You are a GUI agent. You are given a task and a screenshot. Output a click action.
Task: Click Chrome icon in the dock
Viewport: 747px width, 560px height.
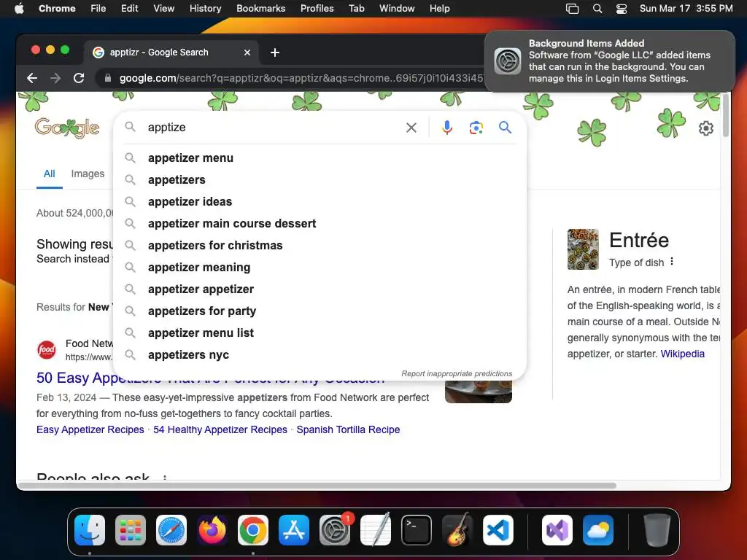253,530
